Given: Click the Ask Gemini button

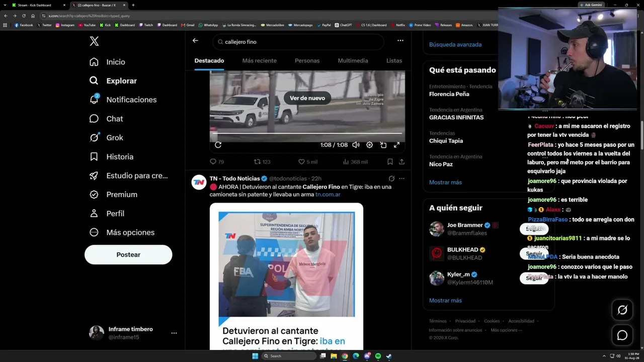Looking at the screenshot, I should 591,5.
